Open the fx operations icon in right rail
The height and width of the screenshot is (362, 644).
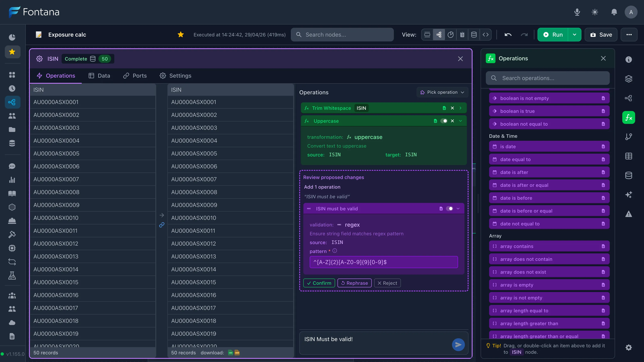[x=629, y=117]
